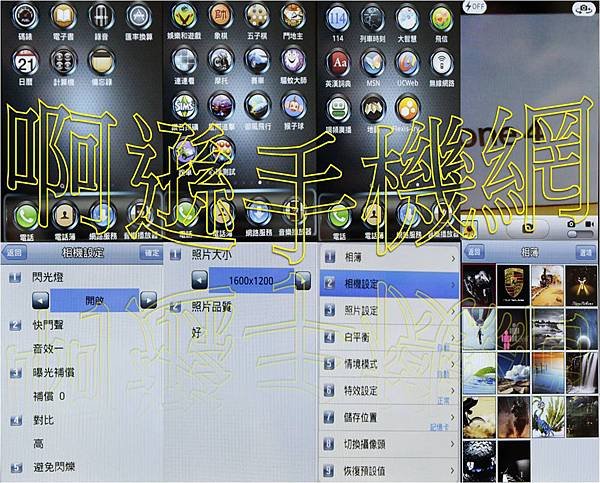
Task: Click the 1600x1200 photo size value
Action: (x=251, y=281)
